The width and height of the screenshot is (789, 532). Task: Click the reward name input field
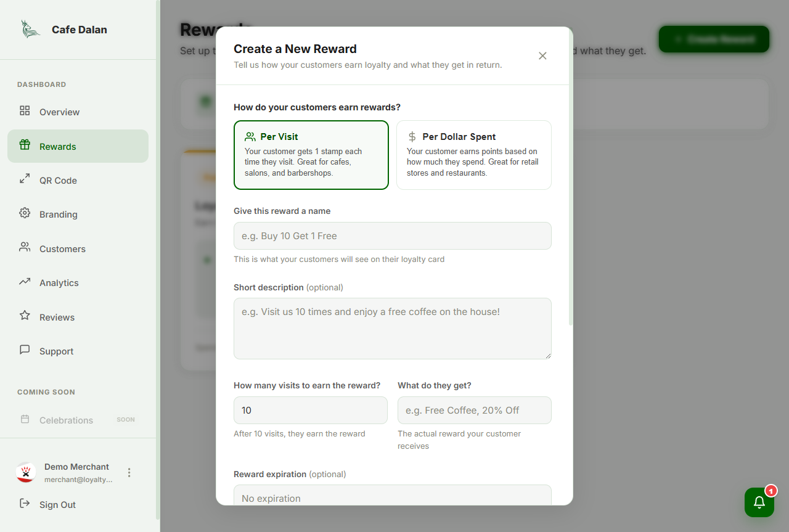click(x=392, y=236)
